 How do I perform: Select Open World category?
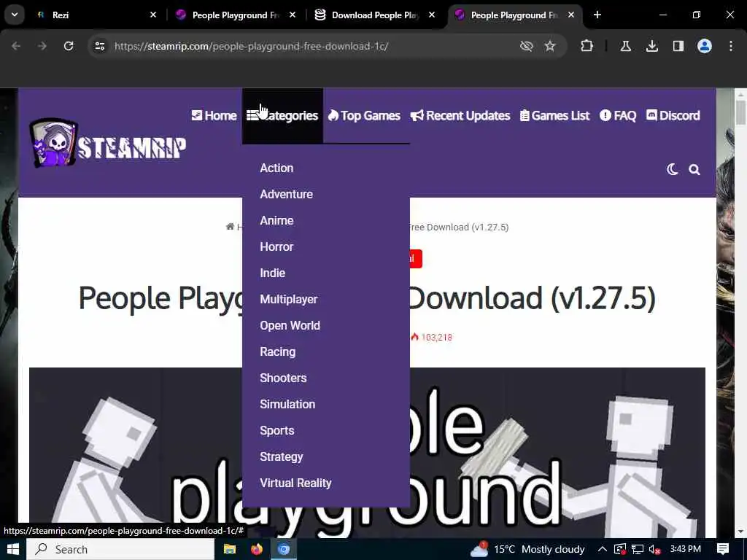coord(290,325)
